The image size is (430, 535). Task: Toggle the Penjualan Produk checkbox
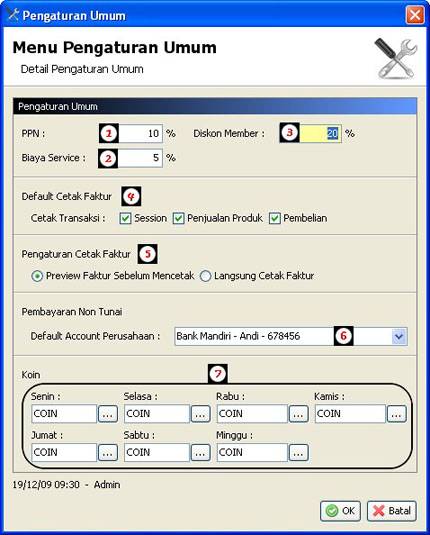178,218
